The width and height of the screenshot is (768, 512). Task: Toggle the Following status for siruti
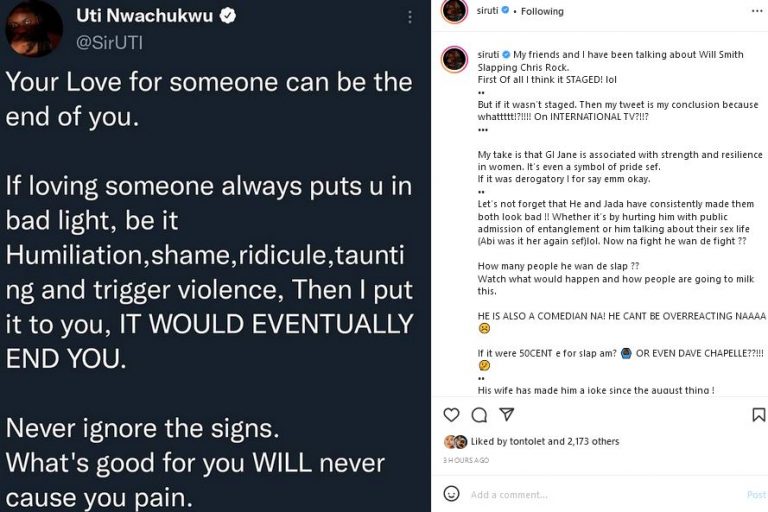pyautogui.click(x=543, y=11)
